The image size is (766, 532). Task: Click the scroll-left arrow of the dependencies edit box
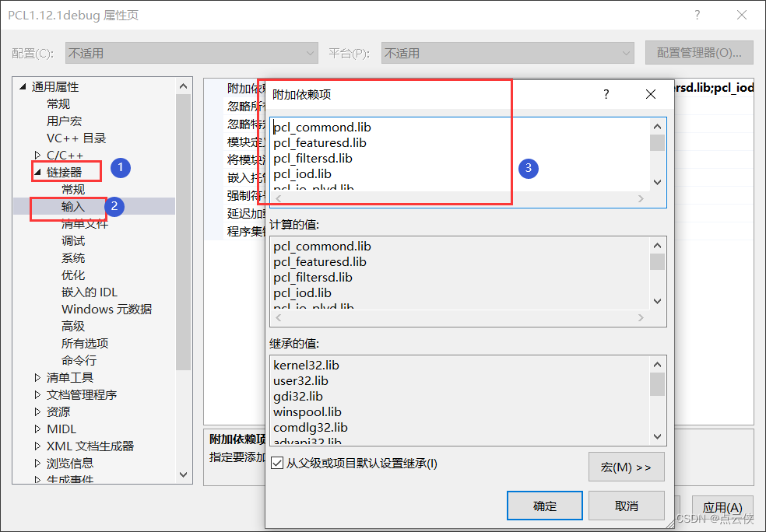(x=279, y=198)
